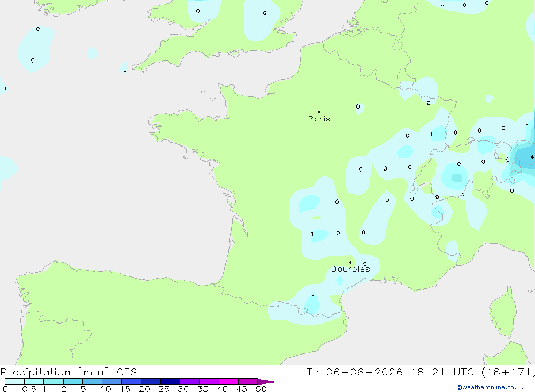Select the lightest 0.1 mm legend swatch

[14, 381]
